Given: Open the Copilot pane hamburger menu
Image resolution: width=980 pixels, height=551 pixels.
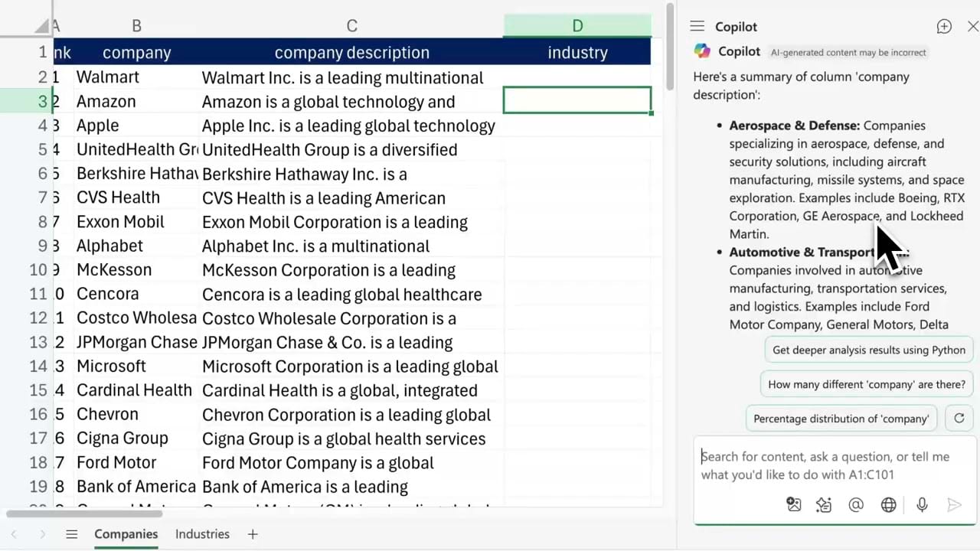Looking at the screenshot, I should point(697,27).
